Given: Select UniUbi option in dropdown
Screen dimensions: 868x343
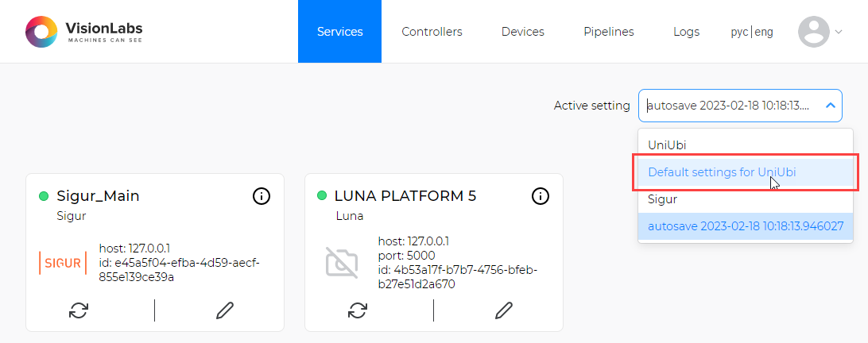Looking at the screenshot, I should [x=745, y=145].
